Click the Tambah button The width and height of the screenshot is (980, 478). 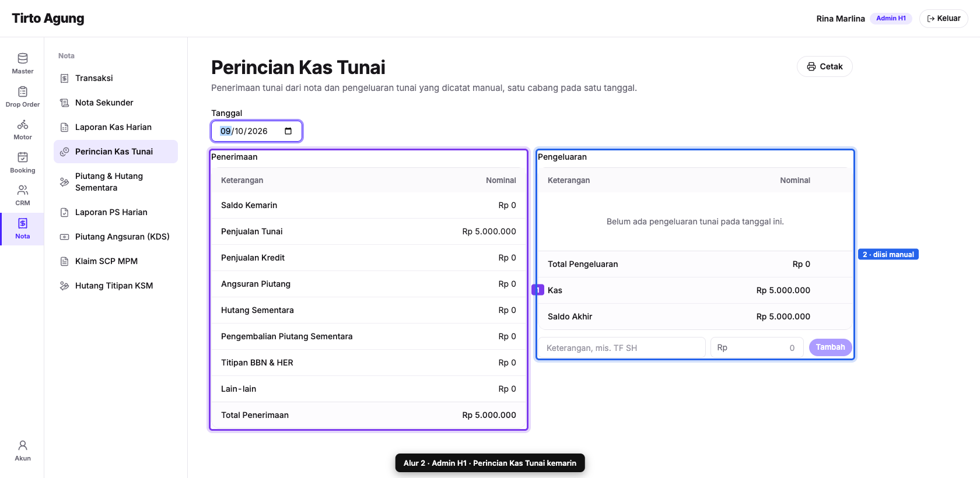[831, 347]
